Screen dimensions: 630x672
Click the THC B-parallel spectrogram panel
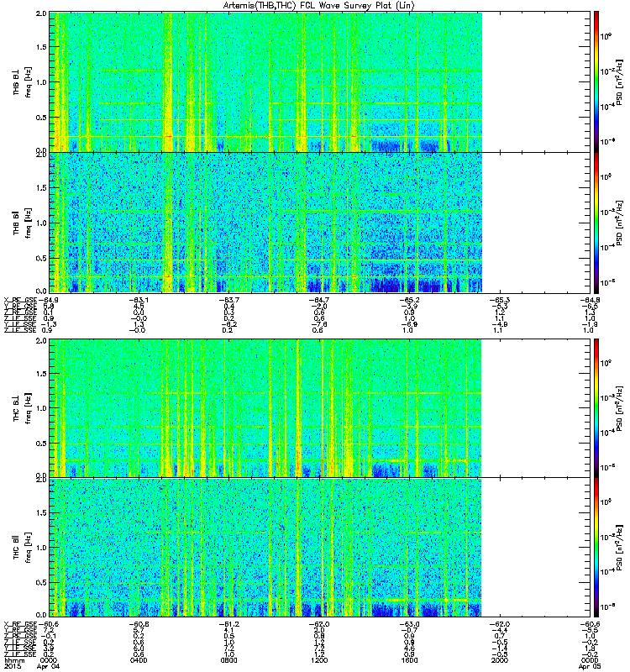(320, 548)
